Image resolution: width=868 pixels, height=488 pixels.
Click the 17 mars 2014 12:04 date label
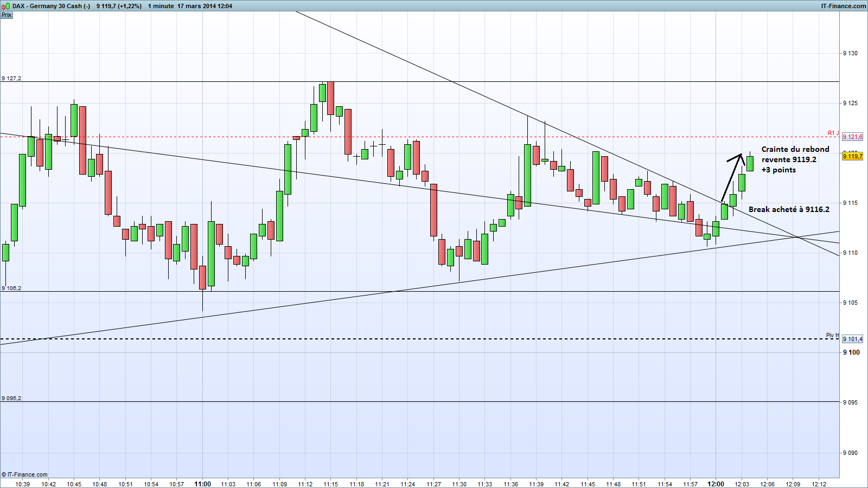pos(205,6)
